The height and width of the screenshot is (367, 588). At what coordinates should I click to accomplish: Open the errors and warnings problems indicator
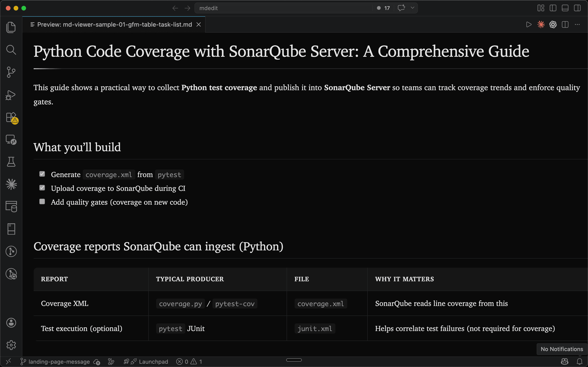(x=189, y=362)
